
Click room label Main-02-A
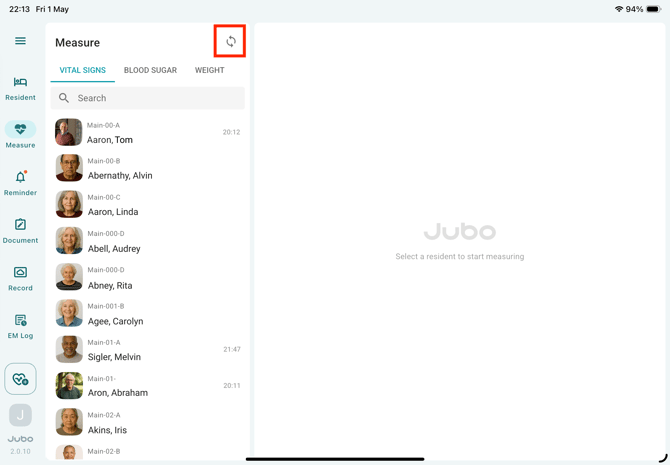(x=104, y=415)
